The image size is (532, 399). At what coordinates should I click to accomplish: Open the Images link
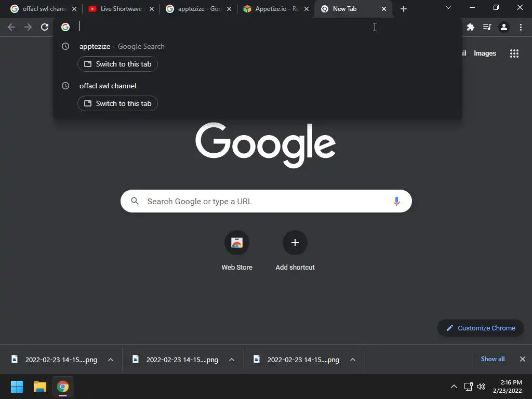pyautogui.click(x=485, y=54)
